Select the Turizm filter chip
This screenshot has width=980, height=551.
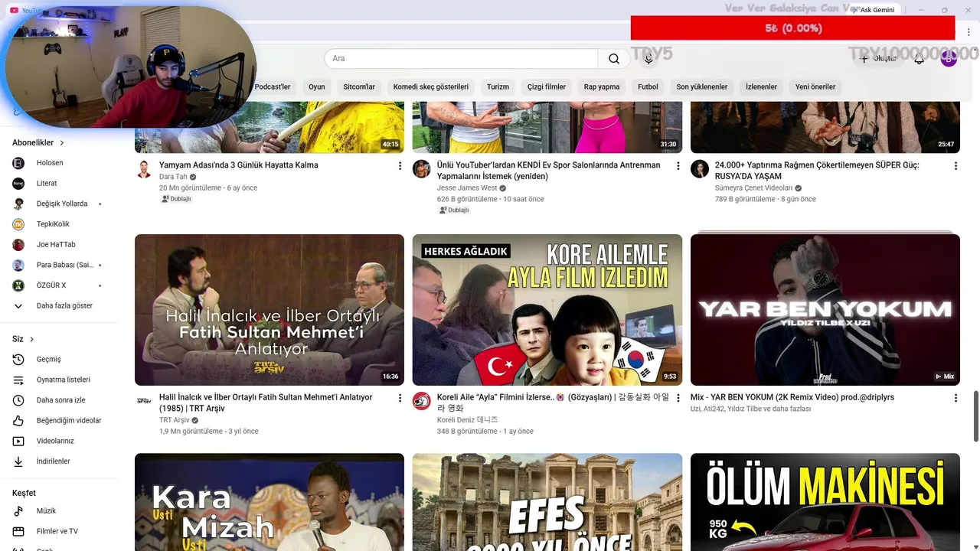(x=498, y=86)
